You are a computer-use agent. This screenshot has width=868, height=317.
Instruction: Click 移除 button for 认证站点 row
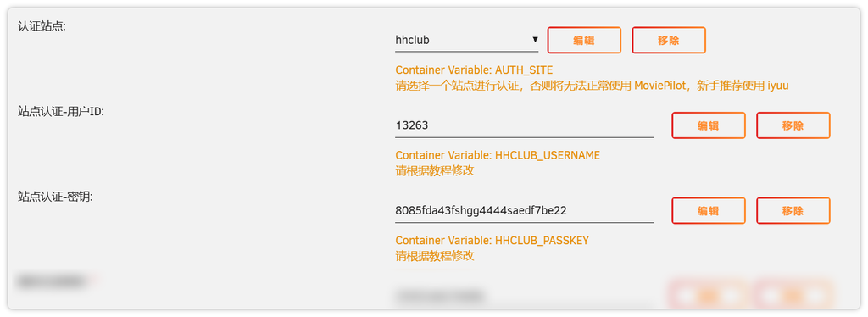click(x=669, y=41)
